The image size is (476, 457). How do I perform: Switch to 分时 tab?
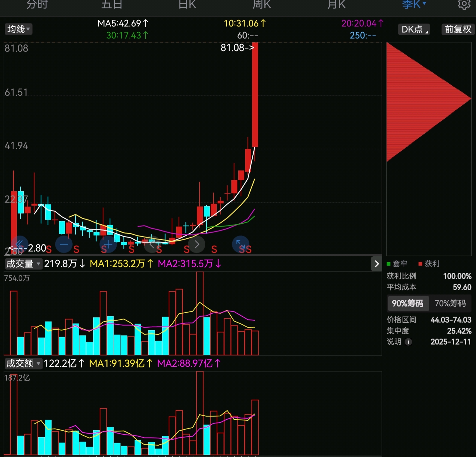(37, 4)
